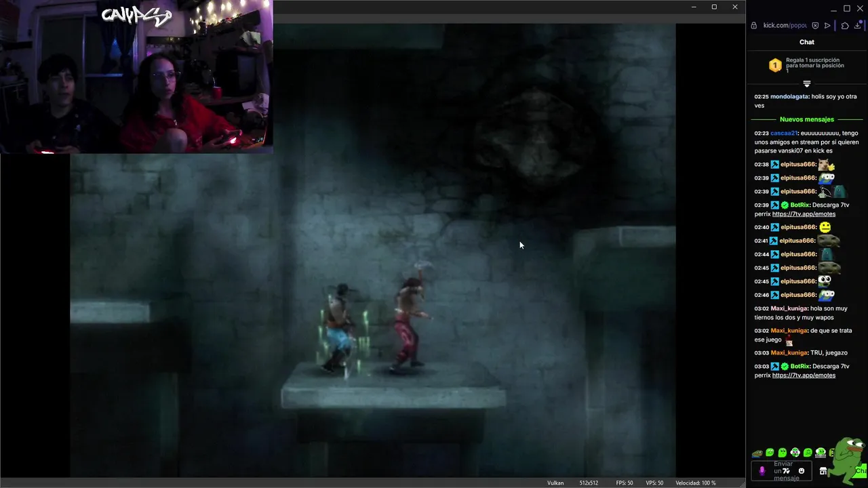Image resolution: width=868 pixels, height=488 pixels.
Task: Jump to 'Nuevos mensajes' in chat
Action: click(x=807, y=119)
